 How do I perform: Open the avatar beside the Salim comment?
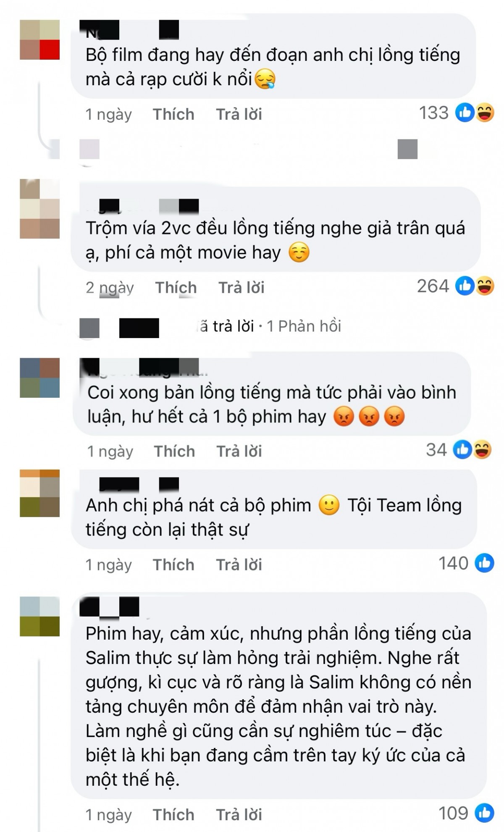pyautogui.click(x=40, y=617)
